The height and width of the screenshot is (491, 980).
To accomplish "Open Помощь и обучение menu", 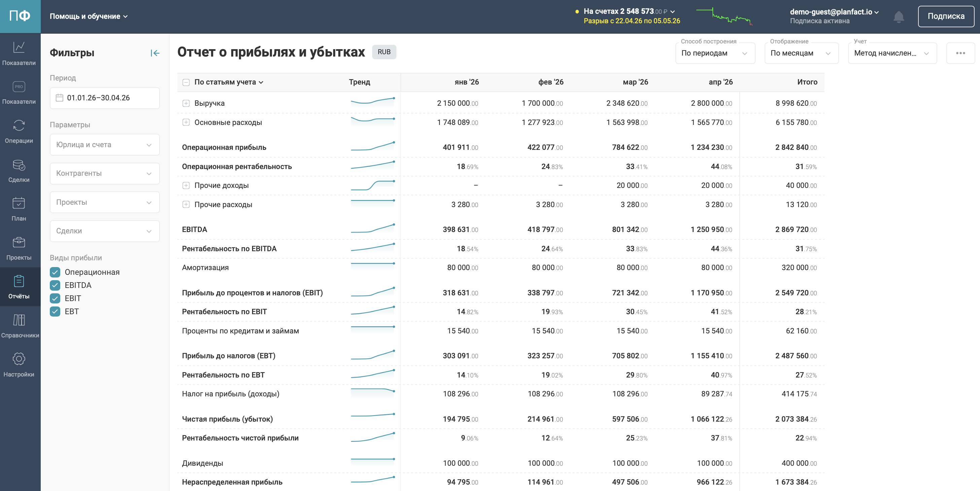I will (89, 17).
